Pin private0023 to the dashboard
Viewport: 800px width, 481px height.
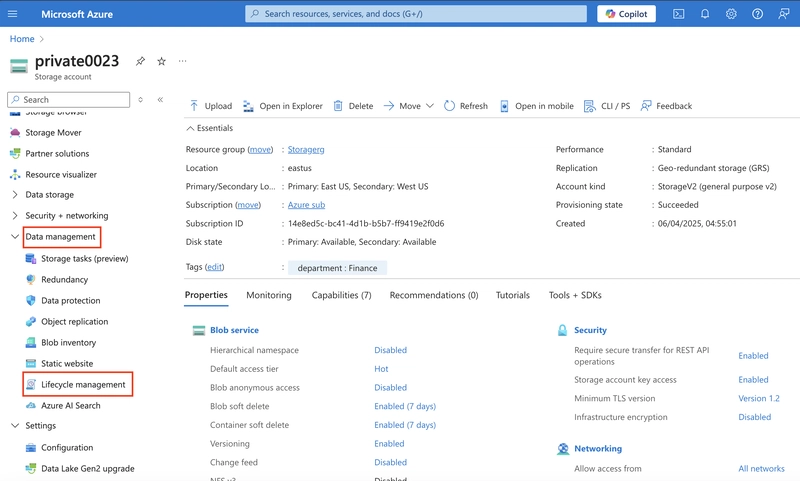coord(140,61)
